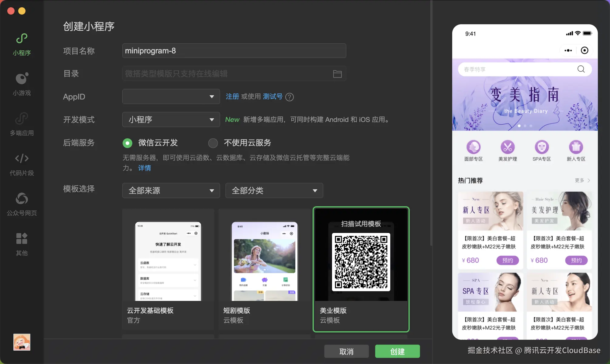Click the 取消 button

pyautogui.click(x=346, y=352)
